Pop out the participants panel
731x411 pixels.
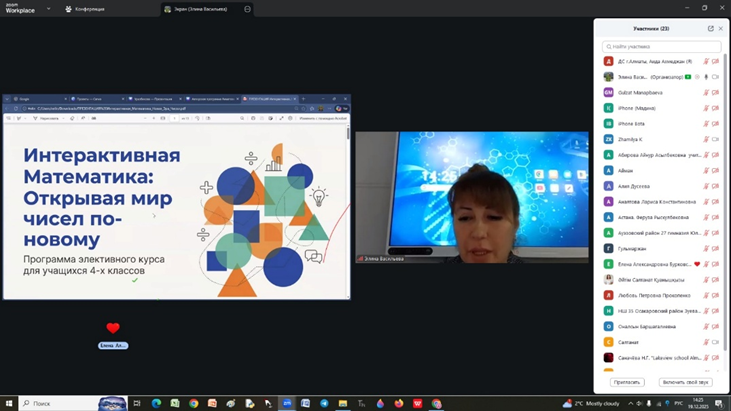click(x=710, y=29)
